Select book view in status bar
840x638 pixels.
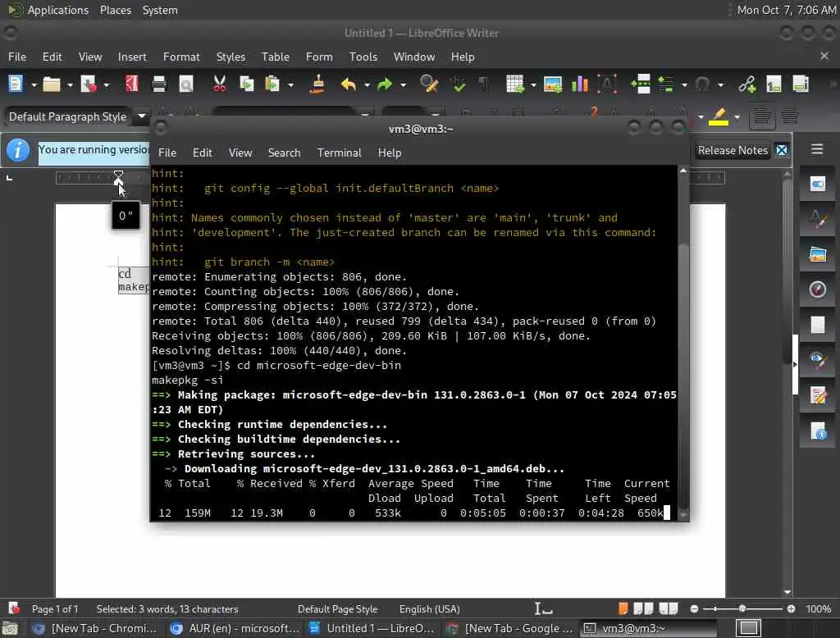point(668,608)
